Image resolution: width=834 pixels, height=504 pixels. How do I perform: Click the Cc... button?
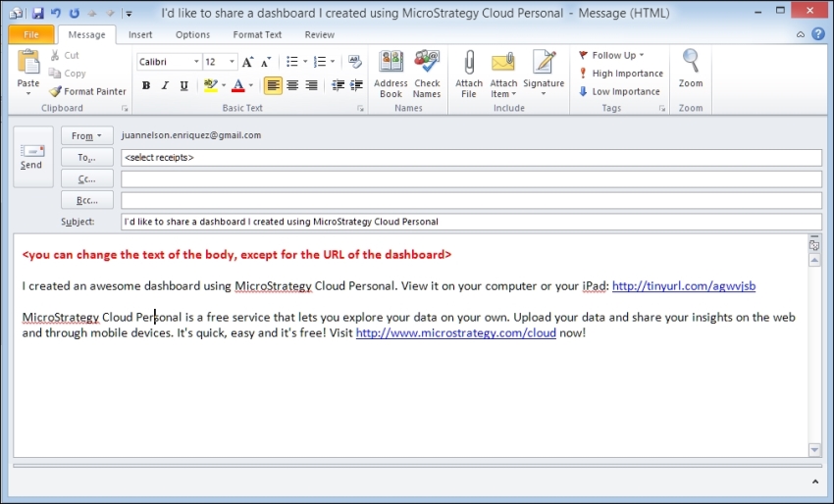click(86, 179)
